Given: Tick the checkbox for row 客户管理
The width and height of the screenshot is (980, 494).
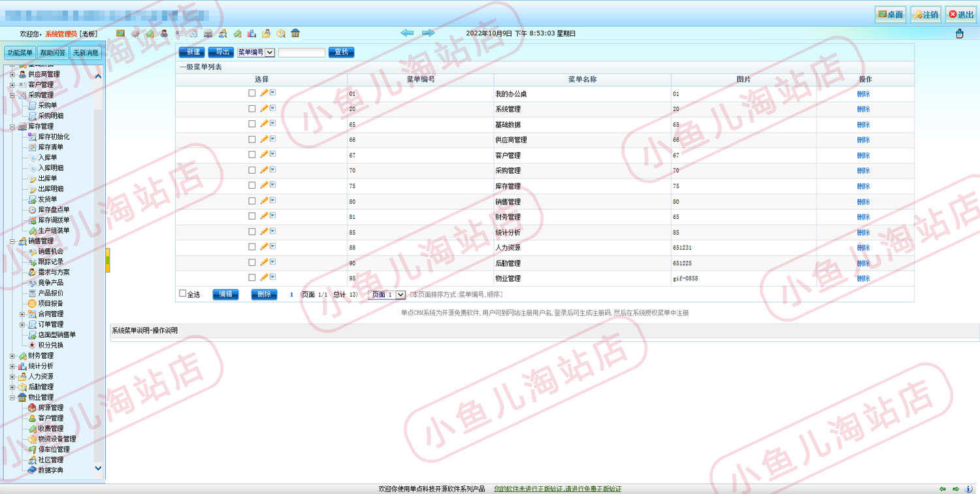Looking at the screenshot, I should pyautogui.click(x=252, y=155).
